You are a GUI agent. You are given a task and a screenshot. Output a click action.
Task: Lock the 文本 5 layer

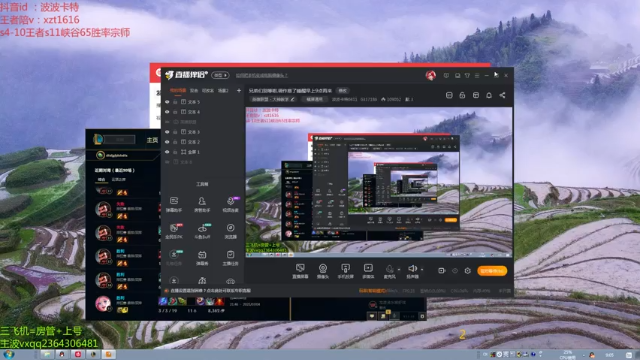[x=175, y=102]
